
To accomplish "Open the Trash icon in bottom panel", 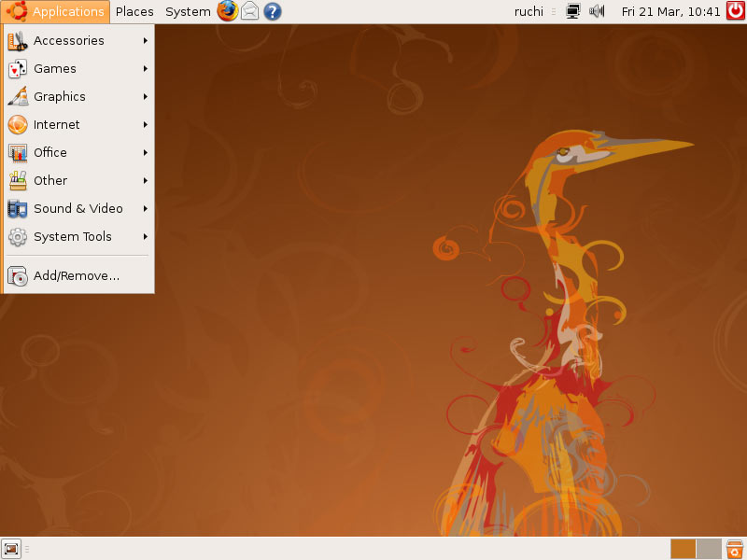I will pos(735,549).
